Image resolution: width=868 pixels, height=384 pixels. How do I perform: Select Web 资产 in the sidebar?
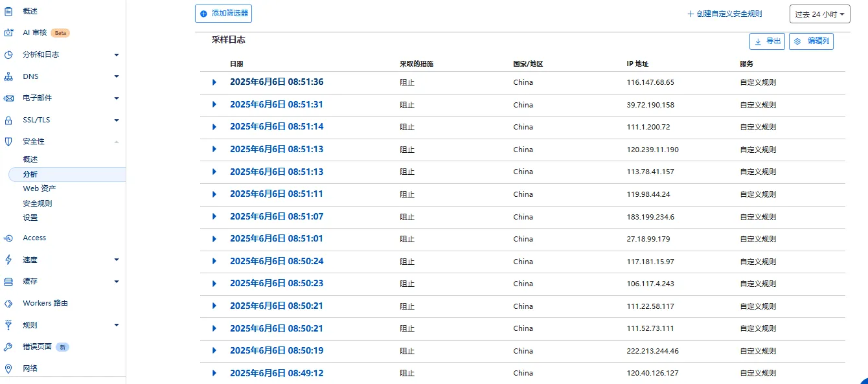click(x=39, y=188)
